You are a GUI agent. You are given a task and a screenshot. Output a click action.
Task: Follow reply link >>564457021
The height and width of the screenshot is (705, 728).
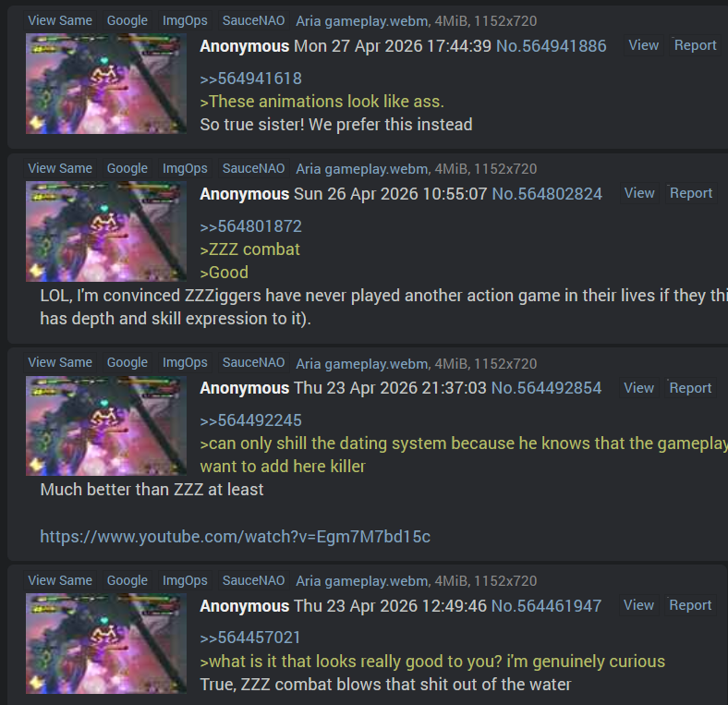pyautogui.click(x=250, y=638)
